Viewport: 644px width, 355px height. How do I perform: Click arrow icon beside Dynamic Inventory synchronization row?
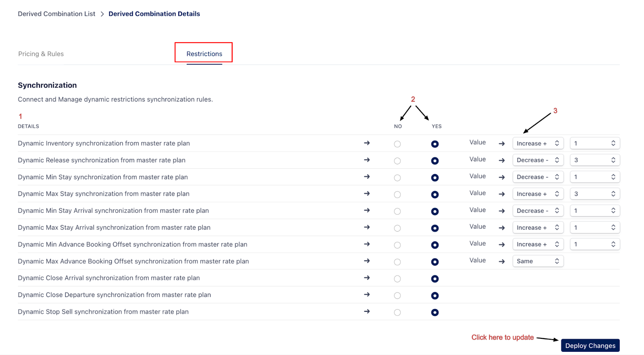[x=367, y=143]
